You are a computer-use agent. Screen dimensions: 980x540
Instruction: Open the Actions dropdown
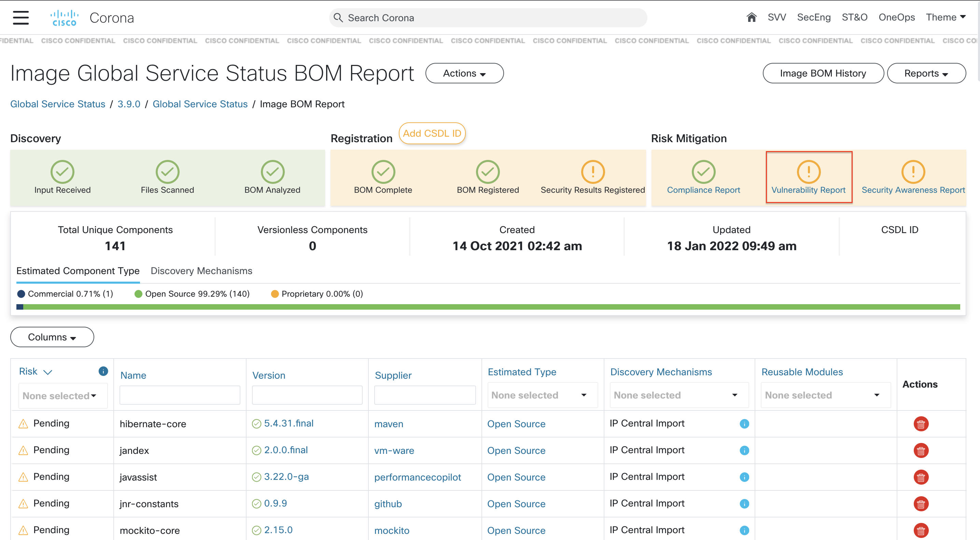tap(464, 73)
